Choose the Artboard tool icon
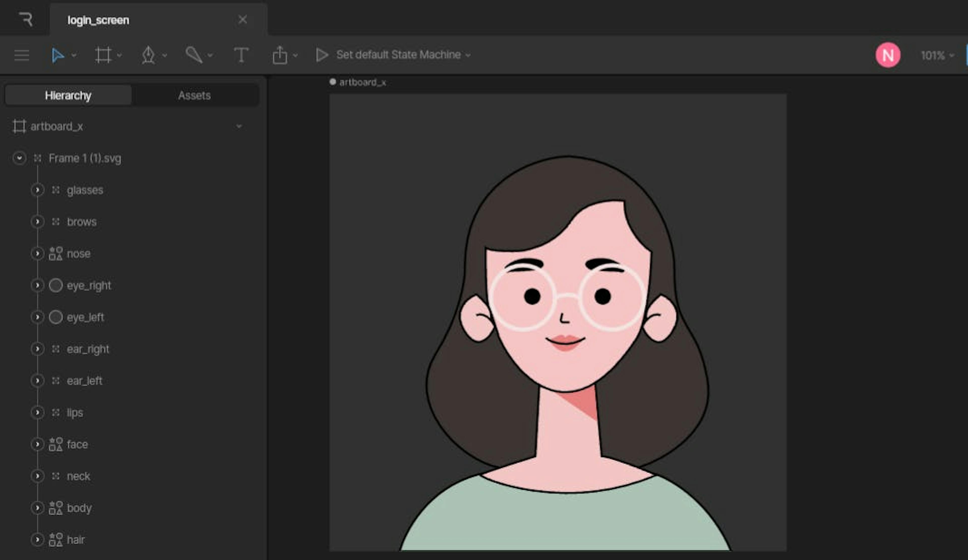This screenshot has width=968, height=560. (103, 55)
